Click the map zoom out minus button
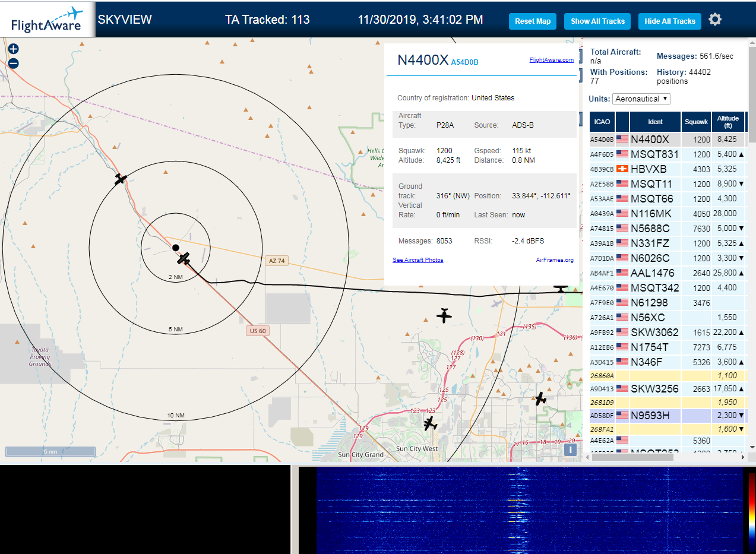This screenshot has height=554, width=756. point(14,64)
